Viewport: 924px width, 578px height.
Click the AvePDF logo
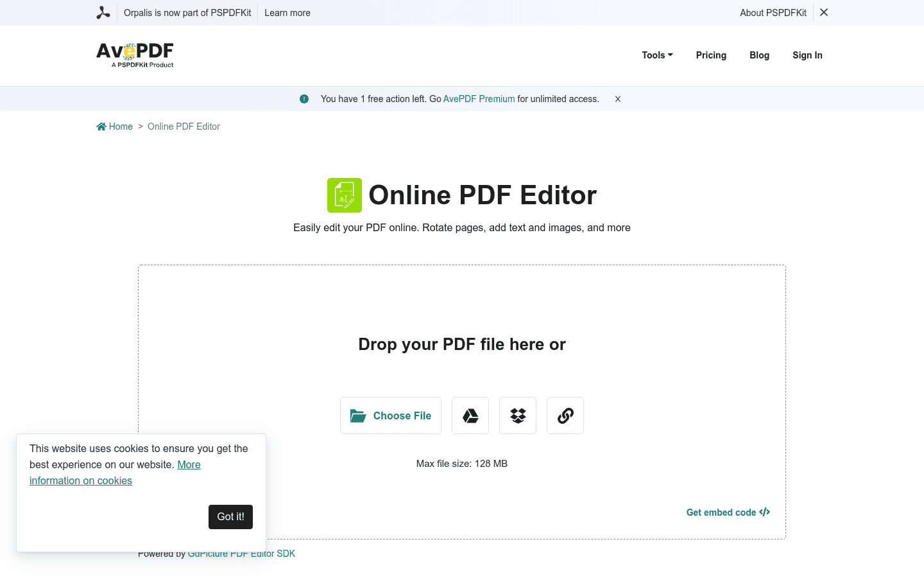(134, 55)
